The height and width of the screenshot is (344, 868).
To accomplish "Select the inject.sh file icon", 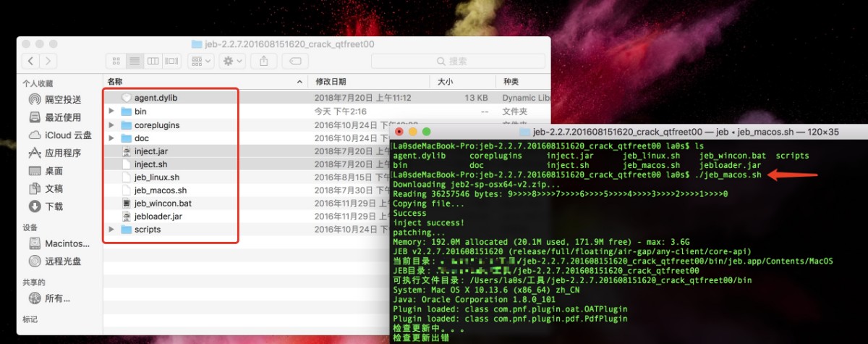I will click(126, 164).
